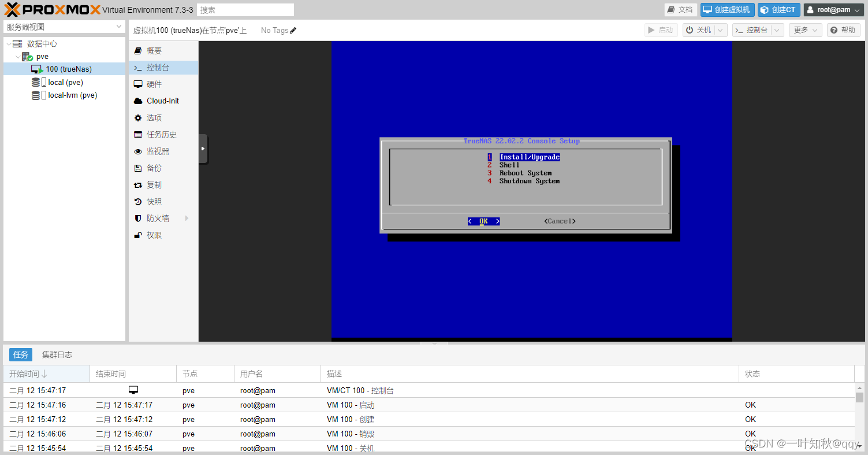Viewport: 868px width, 455px height.
Task: Open the 关机 dropdown arrow
Action: tap(721, 30)
